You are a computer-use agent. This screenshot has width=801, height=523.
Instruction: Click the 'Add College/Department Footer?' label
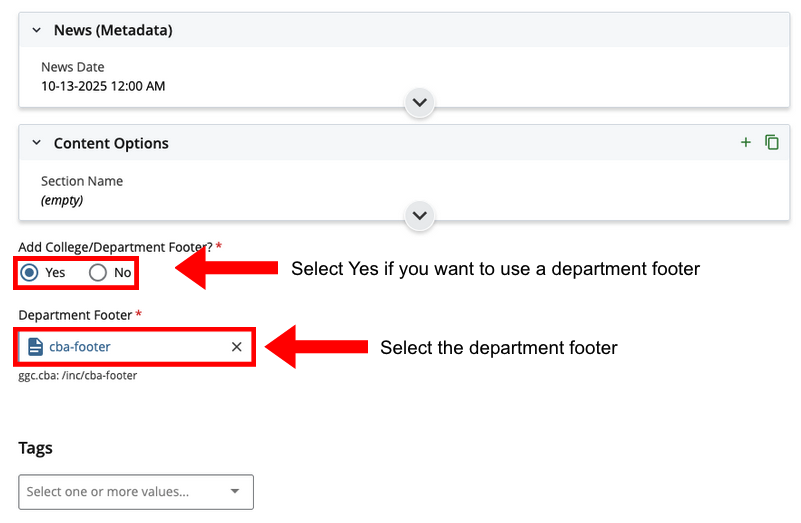pos(115,246)
